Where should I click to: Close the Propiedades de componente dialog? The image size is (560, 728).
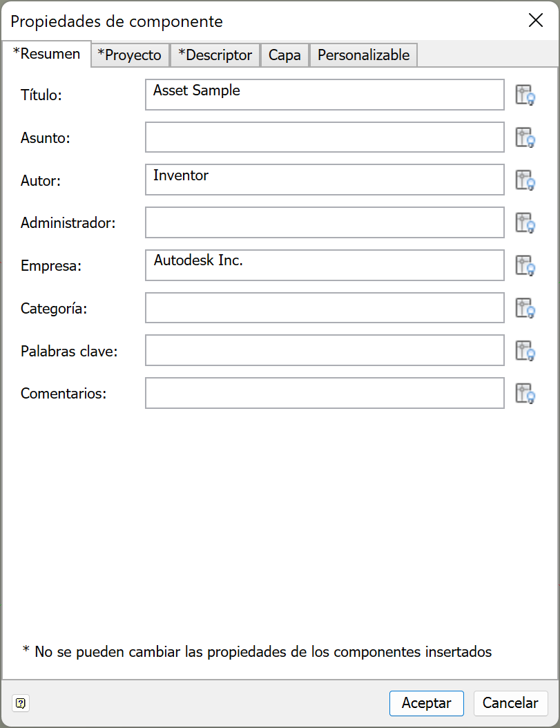(x=536, y=21)
